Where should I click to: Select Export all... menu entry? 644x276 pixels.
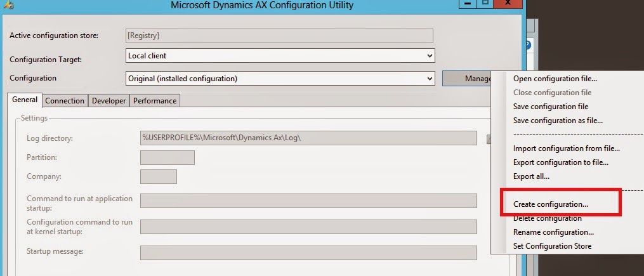[531, 176]
